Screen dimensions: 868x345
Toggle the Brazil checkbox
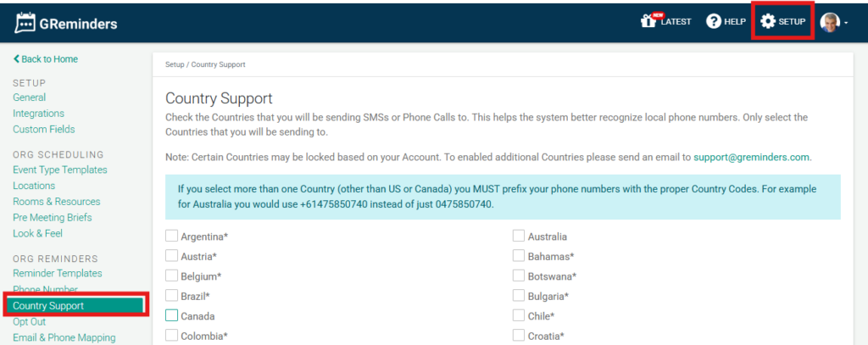[x=172, y=296]
